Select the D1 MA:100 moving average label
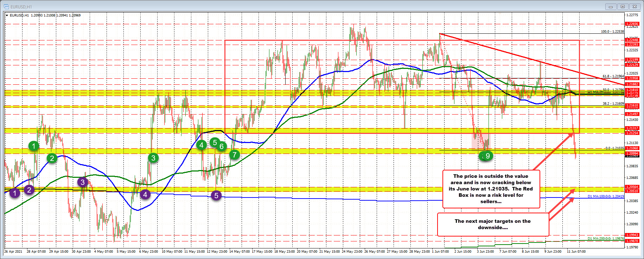644x259 pixels. point(606,196)
